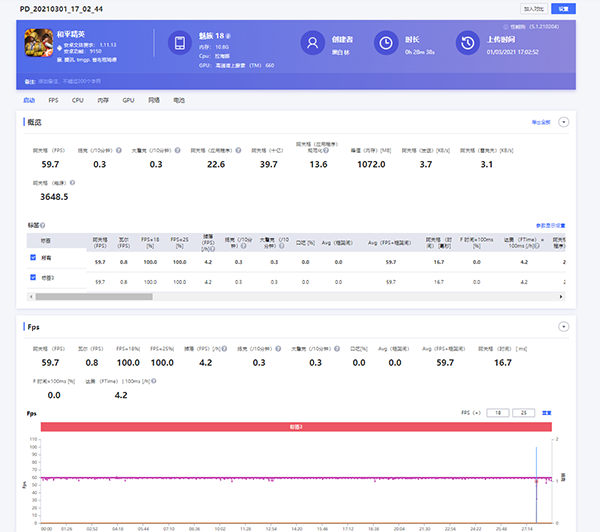This screenshot has height=532, width=600.
Task: Collapse the 概览 overview panel
Action: [564, 121]
